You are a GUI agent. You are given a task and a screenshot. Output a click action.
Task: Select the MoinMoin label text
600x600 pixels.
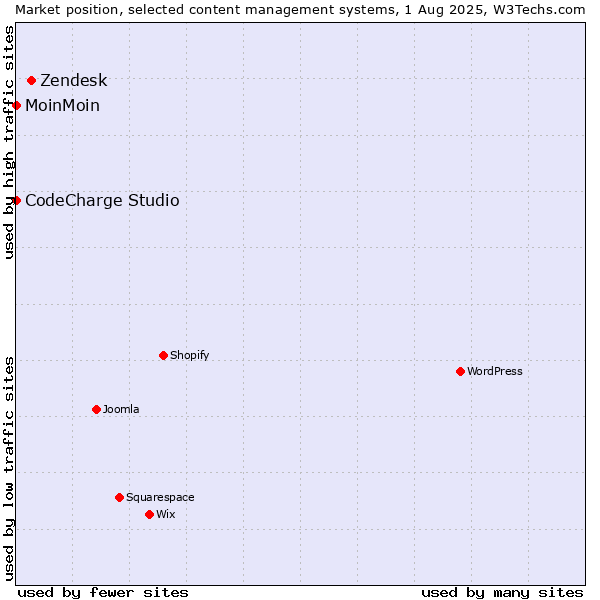click(62, 105)
